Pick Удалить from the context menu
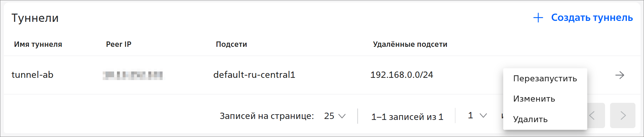Viewport: 644px width, 137px height. coord(530,119)
